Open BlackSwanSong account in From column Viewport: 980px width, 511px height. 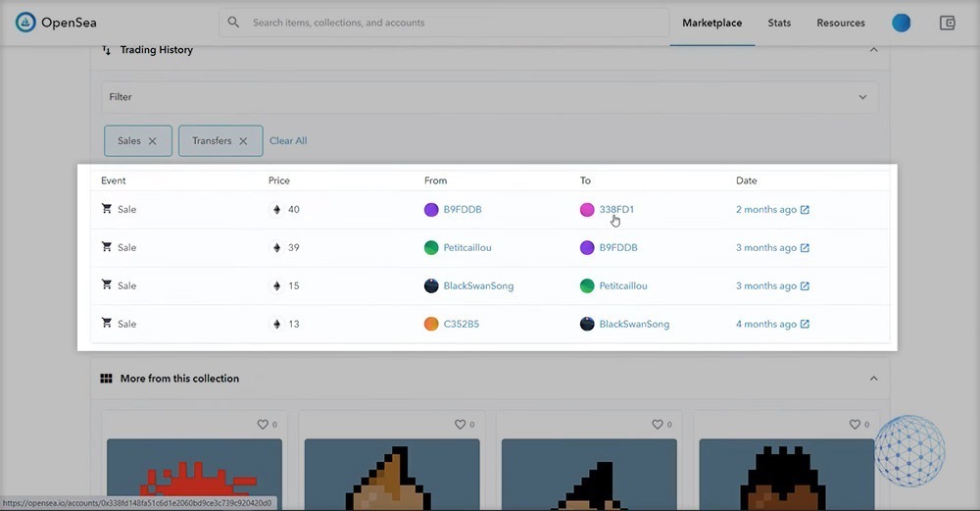tap(478, 286)
